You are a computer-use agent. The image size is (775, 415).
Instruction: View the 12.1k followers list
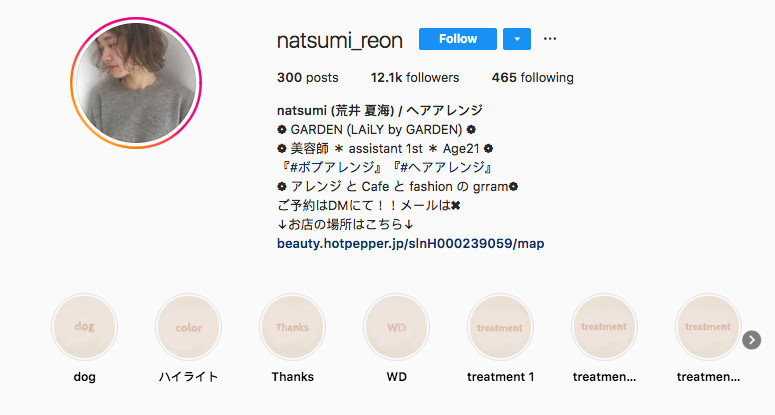tap(415, 78)
